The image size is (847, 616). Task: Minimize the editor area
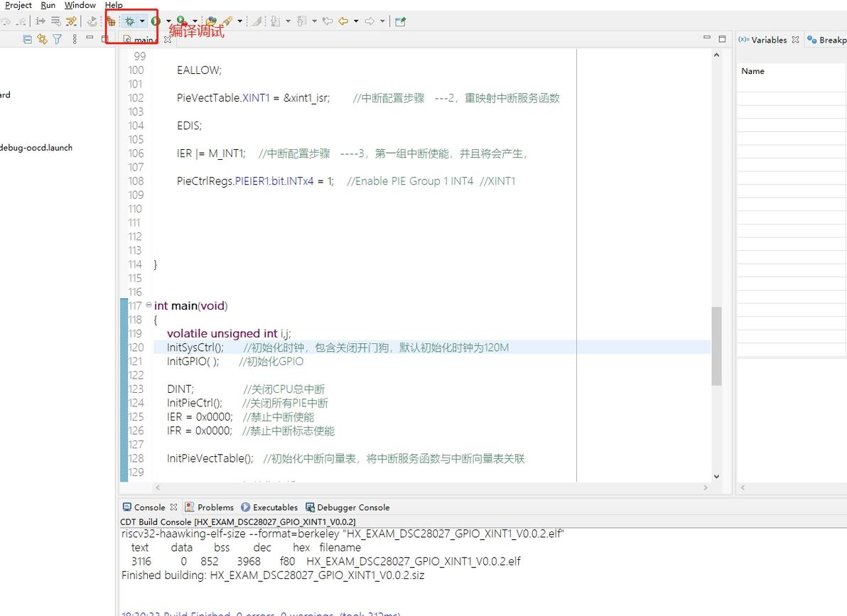pos(707,37)
